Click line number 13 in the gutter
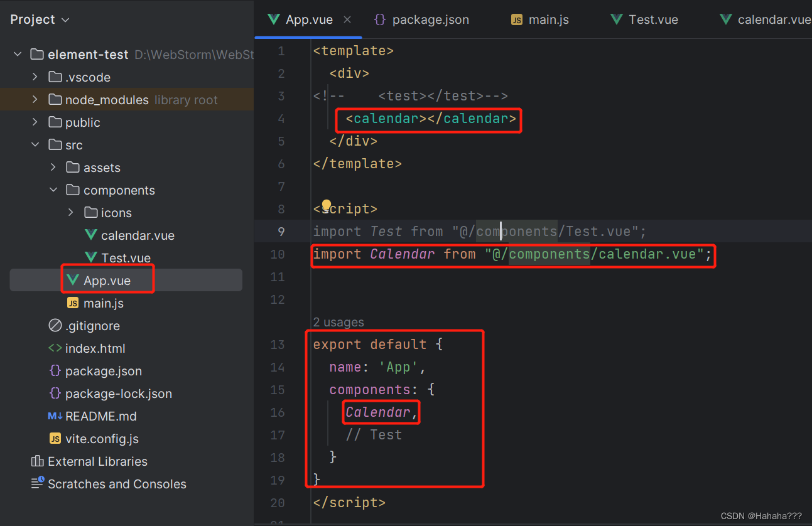The width and height of the screenshot is (812, 526). click(x=278, y=345)
